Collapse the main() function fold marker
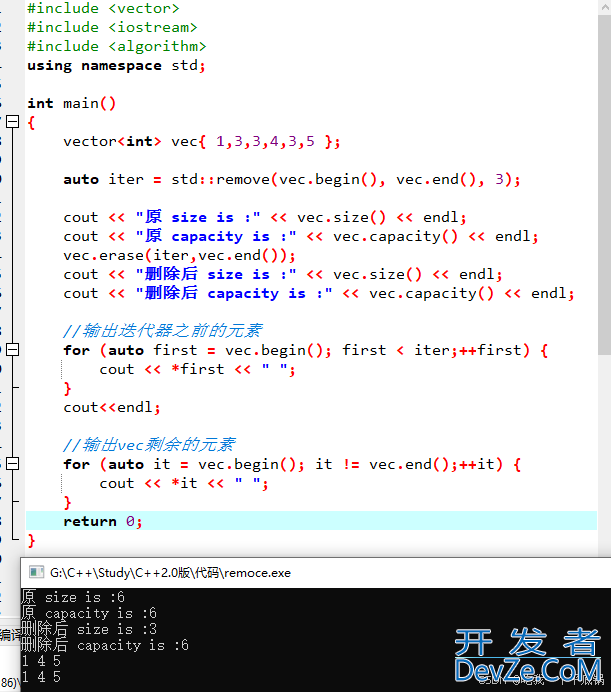This screenshot has height=692, width=611. [13, 122]
